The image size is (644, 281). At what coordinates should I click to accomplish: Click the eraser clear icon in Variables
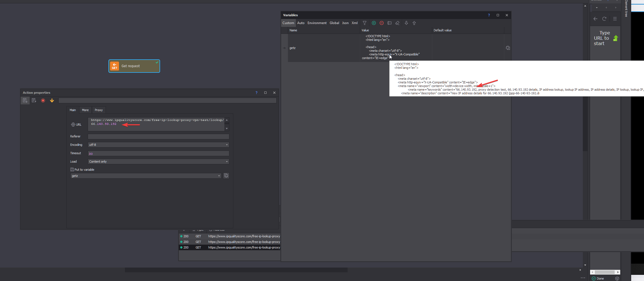pyautogui.click(x=397, y=23)
